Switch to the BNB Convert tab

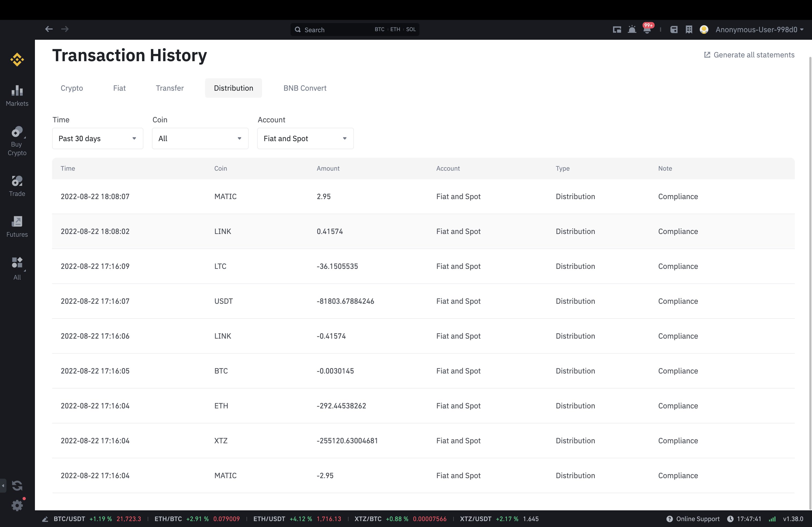click(305, 88)
